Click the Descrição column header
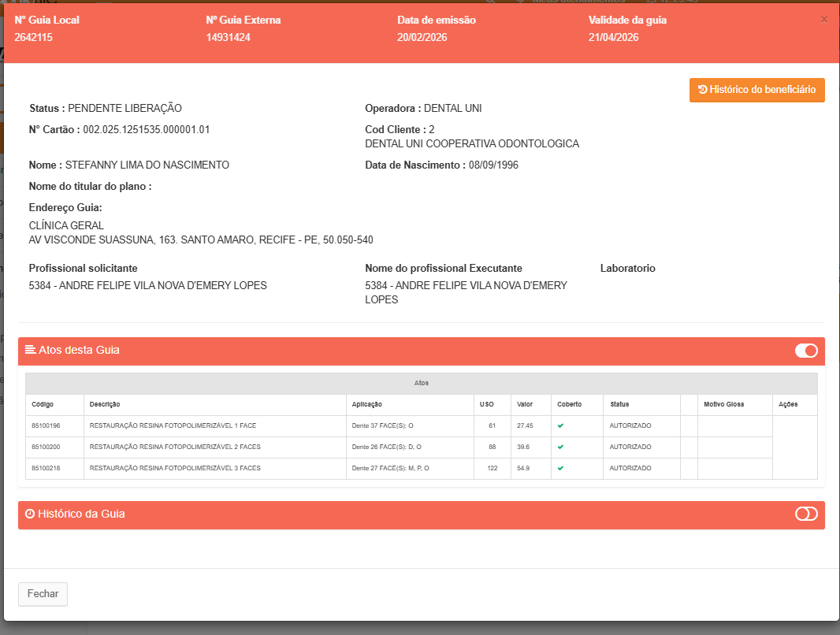Screen dimensions: 840x635 tap(105, 404)
